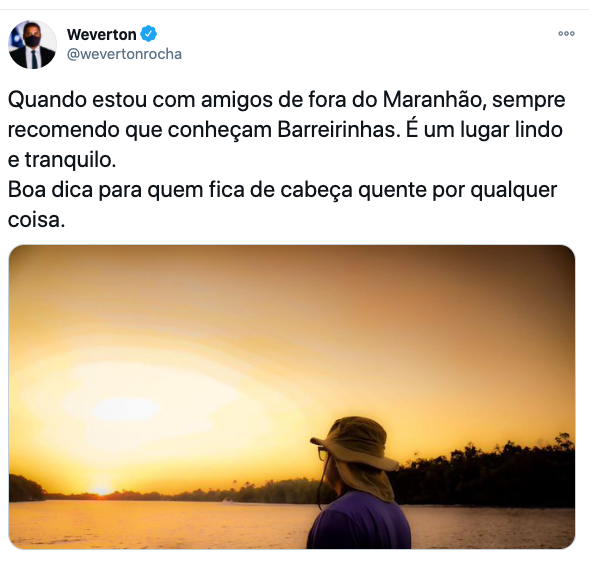
Task: Open Weverton's profile picture
Action: coord(32,44)
